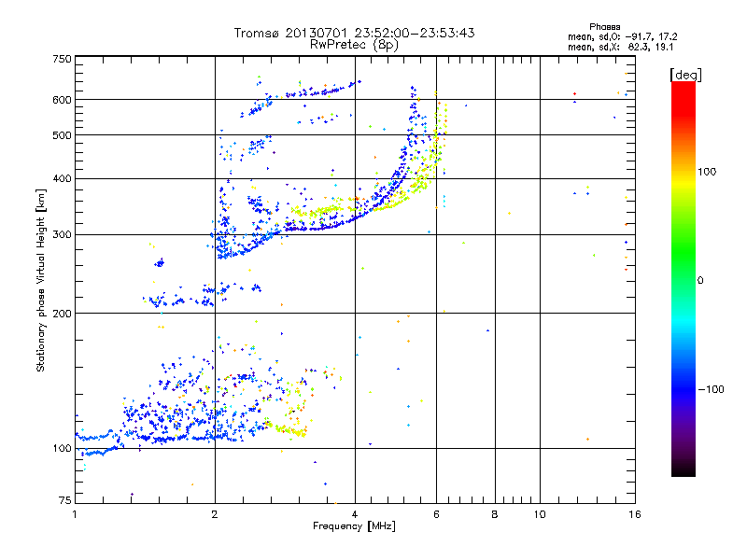Screen dimensions: 747x560
Task: Click the y-axis label '750'
Action: point(62,59)
